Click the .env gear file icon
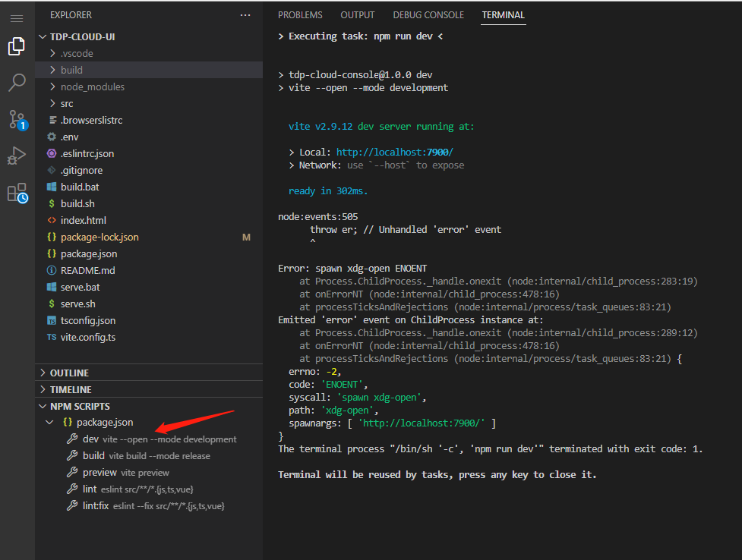 coord(52,137)
